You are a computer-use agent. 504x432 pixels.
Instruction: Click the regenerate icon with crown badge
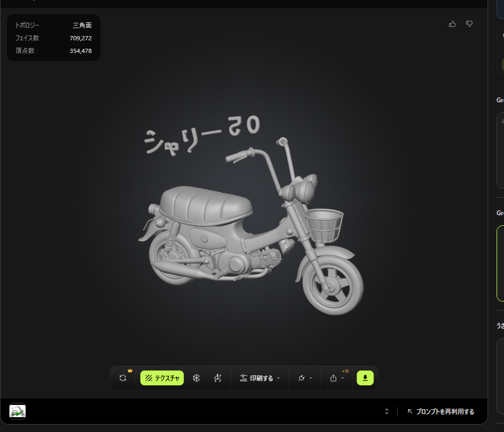[x=123, y=378]
